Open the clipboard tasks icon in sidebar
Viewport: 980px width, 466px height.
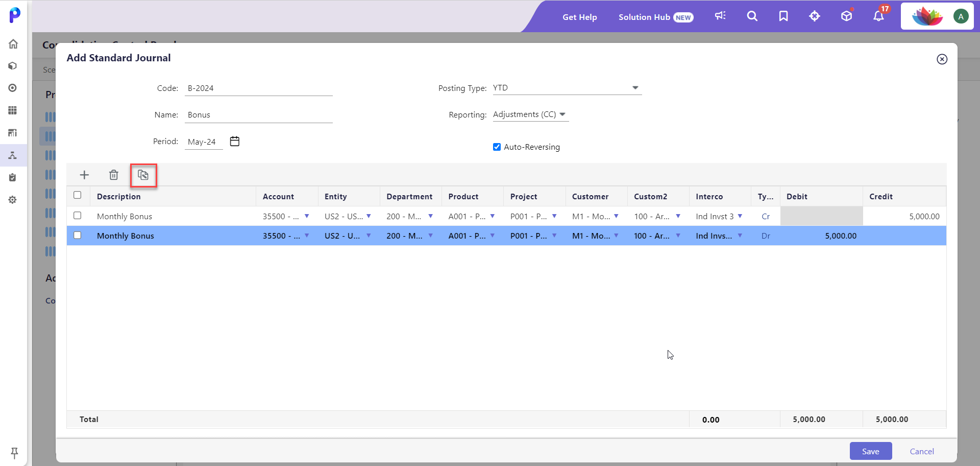[x=13, y=177]
